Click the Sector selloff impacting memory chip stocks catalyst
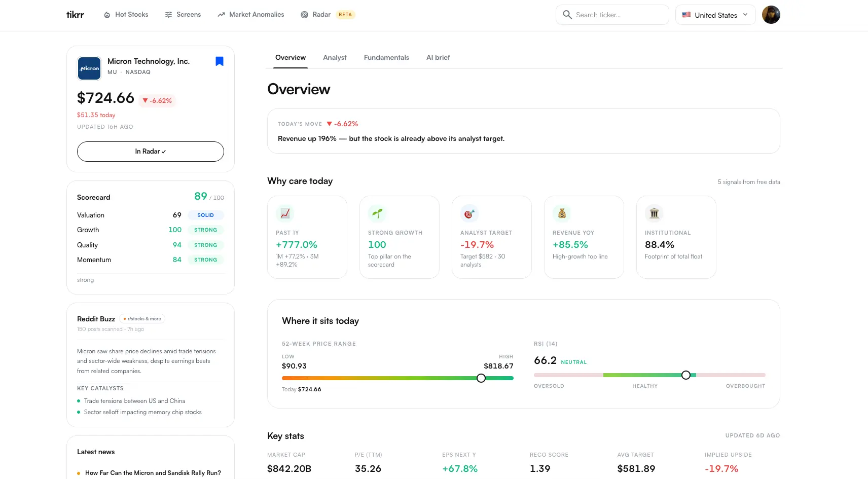This screenshot has width=868, height=479. (x=142, y=412)
